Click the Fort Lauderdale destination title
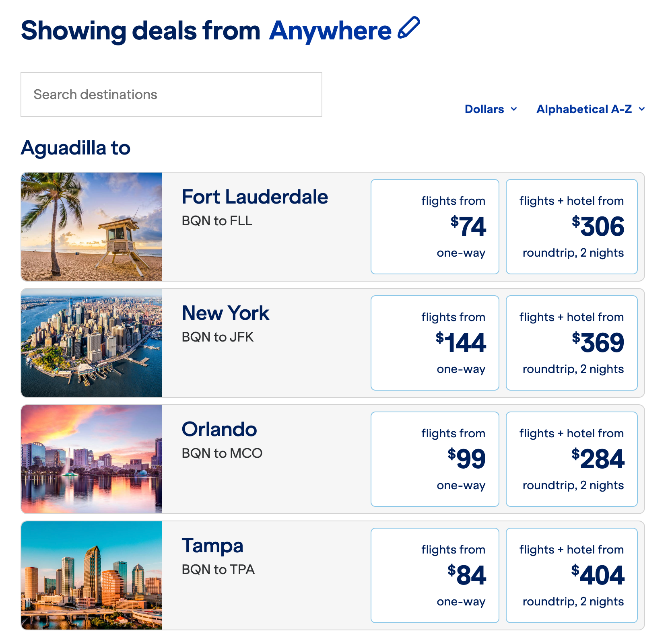 [255, 197]
